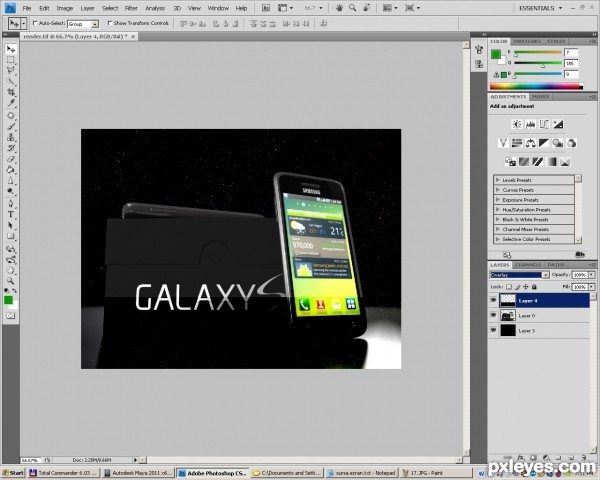Select the Crop tool

tap(11, 92)
